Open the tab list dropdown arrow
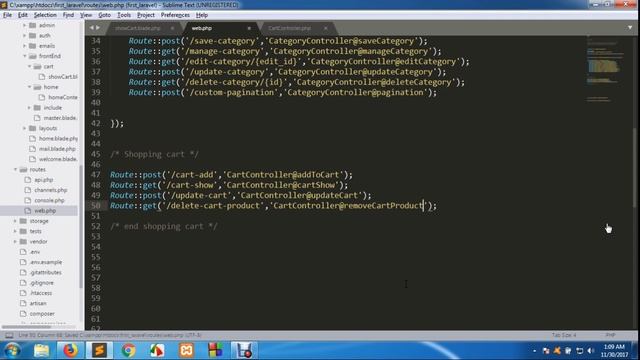The width and height of the screenshot is (640, 360). pos(630,28)
